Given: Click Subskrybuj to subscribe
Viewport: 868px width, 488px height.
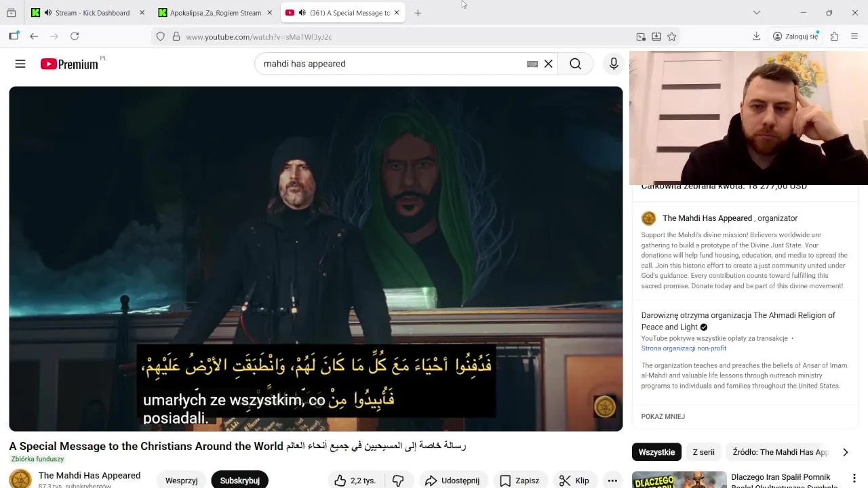Looking at the screenshot, I should coord(240,481).
